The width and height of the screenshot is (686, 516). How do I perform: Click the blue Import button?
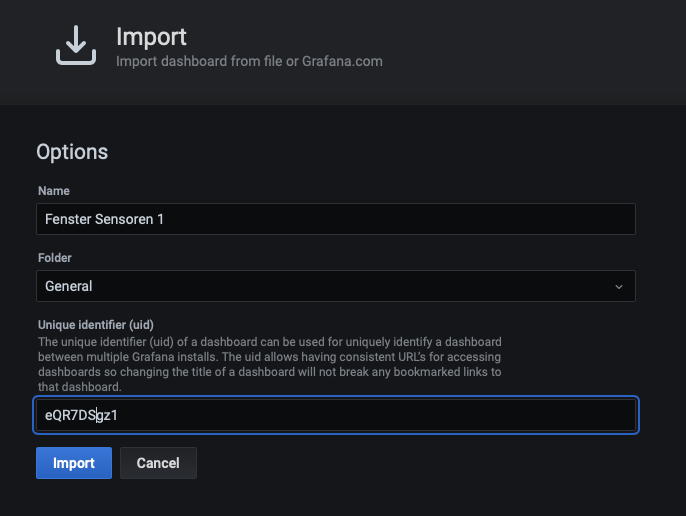click(74, 463)
